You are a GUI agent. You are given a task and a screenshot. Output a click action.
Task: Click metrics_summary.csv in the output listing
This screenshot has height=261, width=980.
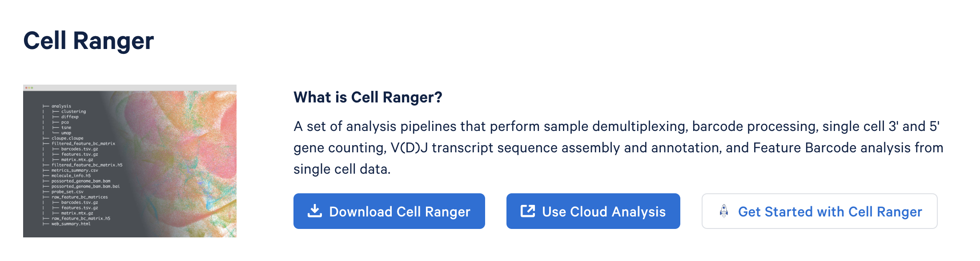tap(75, 171)
